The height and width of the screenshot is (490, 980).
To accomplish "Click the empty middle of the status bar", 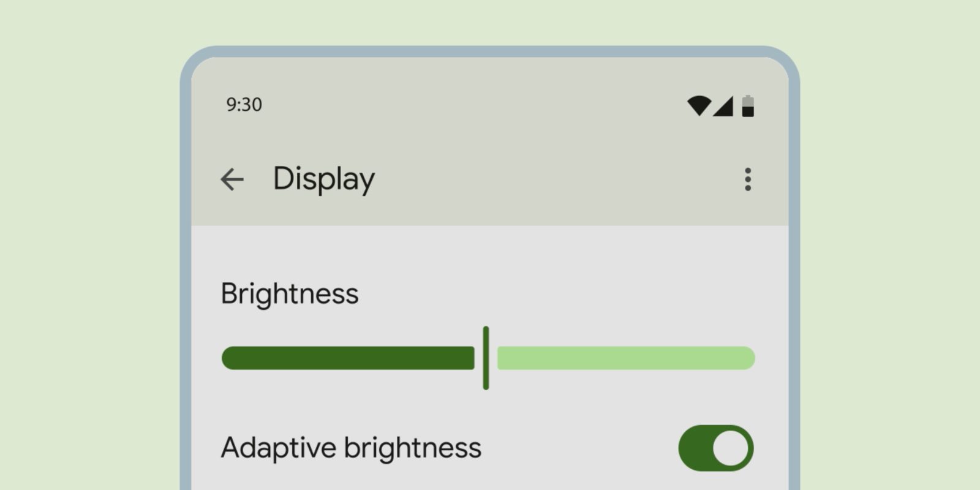I will click(x=478, y=105).
